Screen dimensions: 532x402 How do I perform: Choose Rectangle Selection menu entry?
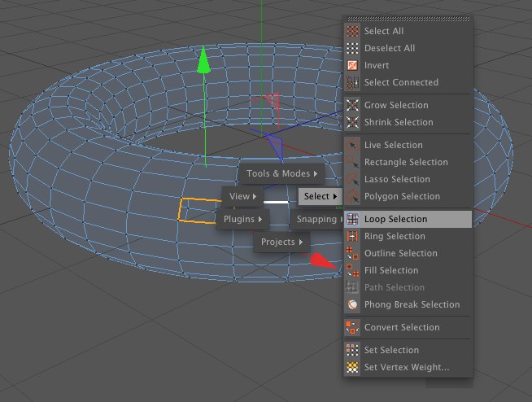405,162
